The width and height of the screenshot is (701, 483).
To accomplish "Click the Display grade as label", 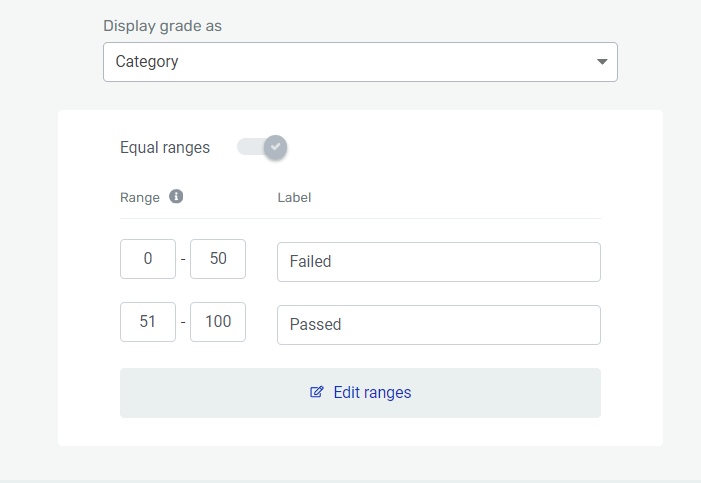I will click(162, 26).
